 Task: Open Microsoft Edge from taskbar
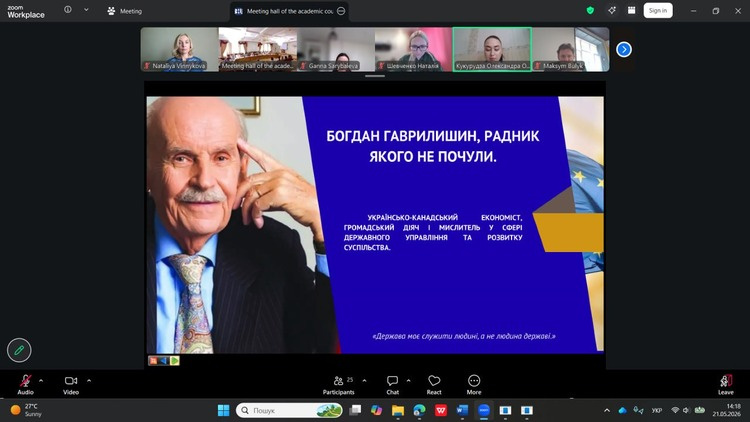click(419, 411)
